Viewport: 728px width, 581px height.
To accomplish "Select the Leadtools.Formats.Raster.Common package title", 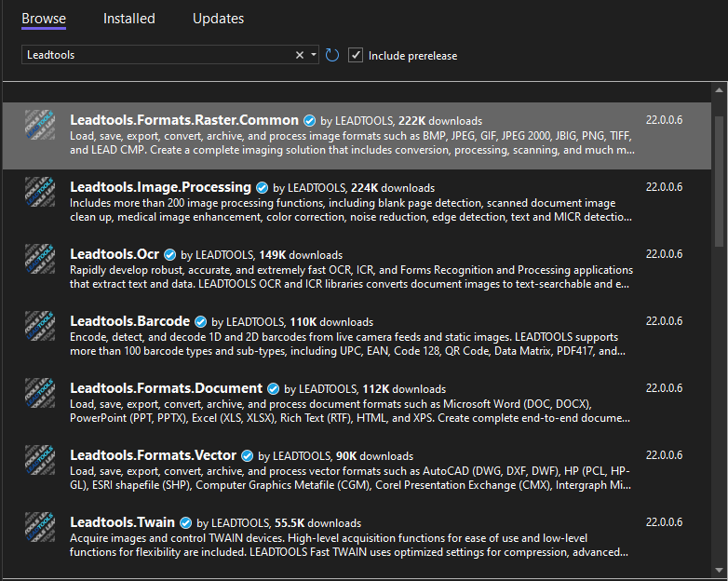I will point(184,120).
